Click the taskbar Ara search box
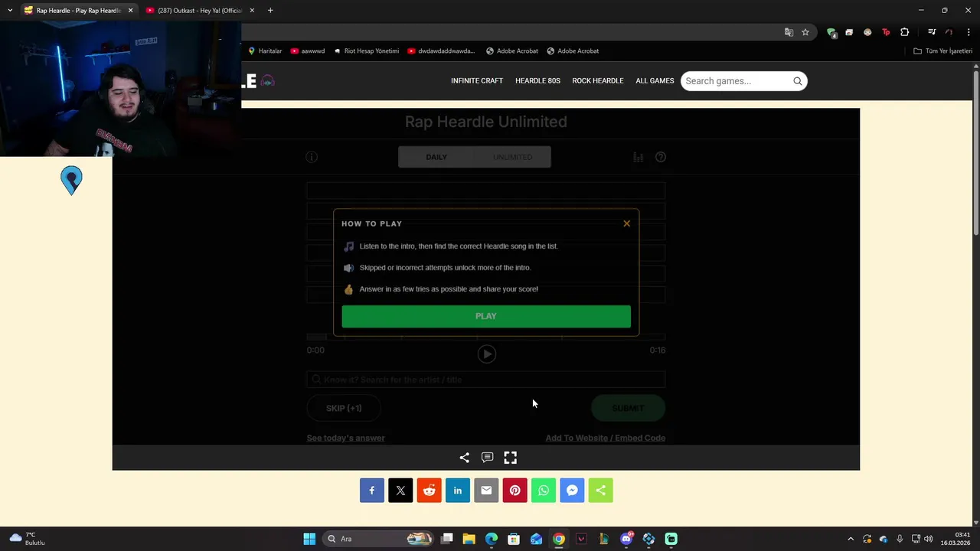The image size is (980, 551). pos(379,539)
